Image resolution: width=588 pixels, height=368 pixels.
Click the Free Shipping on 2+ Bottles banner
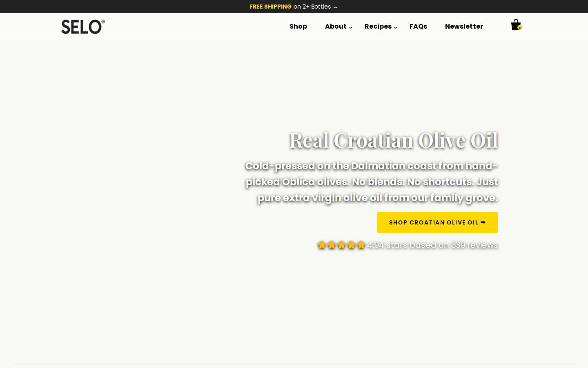[x=294, y=7]
